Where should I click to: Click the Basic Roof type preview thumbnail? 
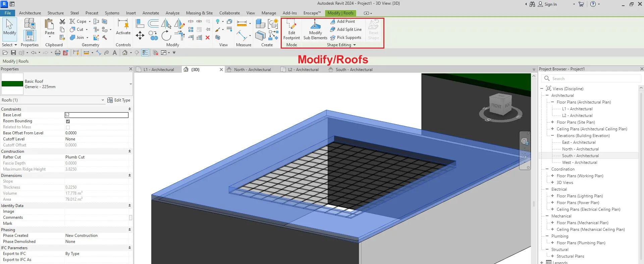coord(12,84)
